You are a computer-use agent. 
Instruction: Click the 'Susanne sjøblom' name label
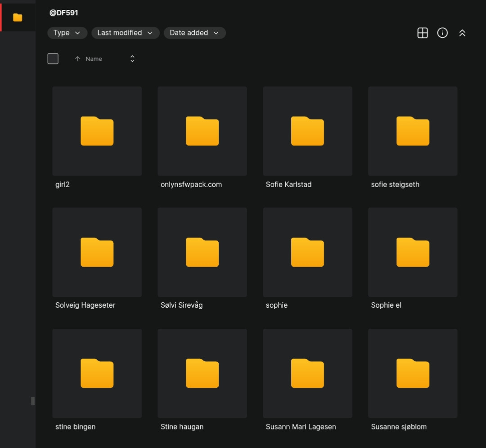(x=399, y=426)
